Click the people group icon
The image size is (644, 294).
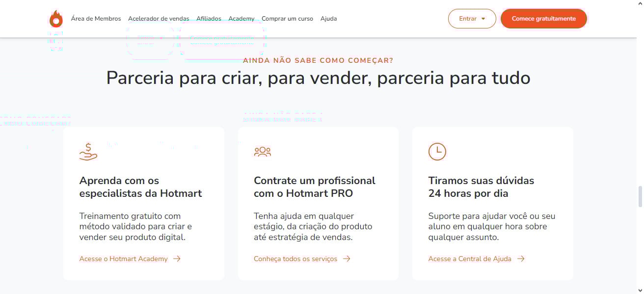[263, 152]
